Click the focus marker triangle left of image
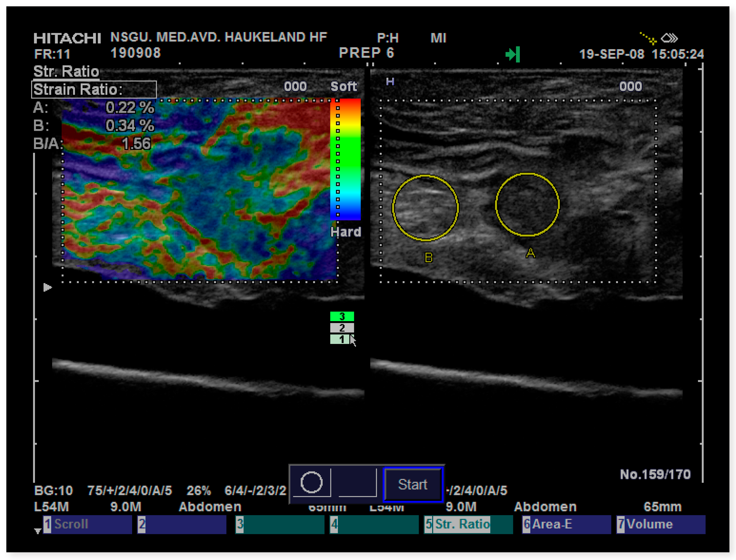The height and width of the screenshot is (560, 736). point(48,287)
